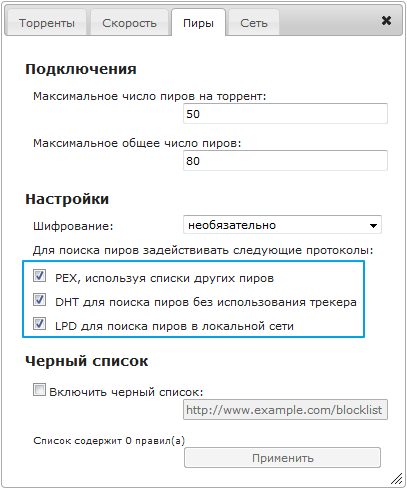Focus the max total peers field showing 80
Viewport: 407px width, 489px height.
tap(285, 161)
